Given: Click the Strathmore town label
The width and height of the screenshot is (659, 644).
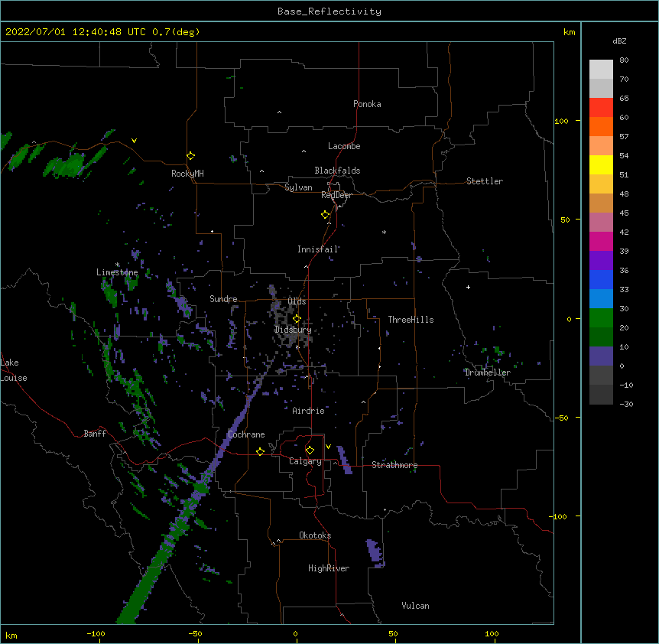Looking at the screenshot, I should click(394, 465).
